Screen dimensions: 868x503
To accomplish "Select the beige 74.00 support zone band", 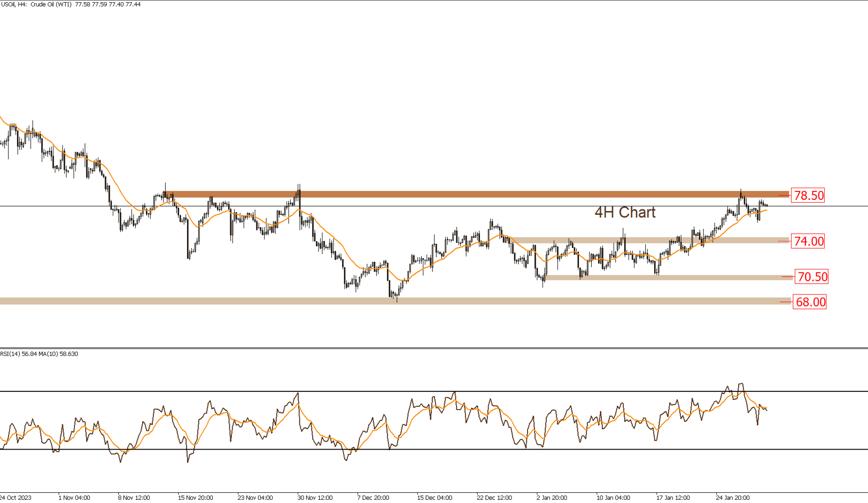I will (641, 241).
